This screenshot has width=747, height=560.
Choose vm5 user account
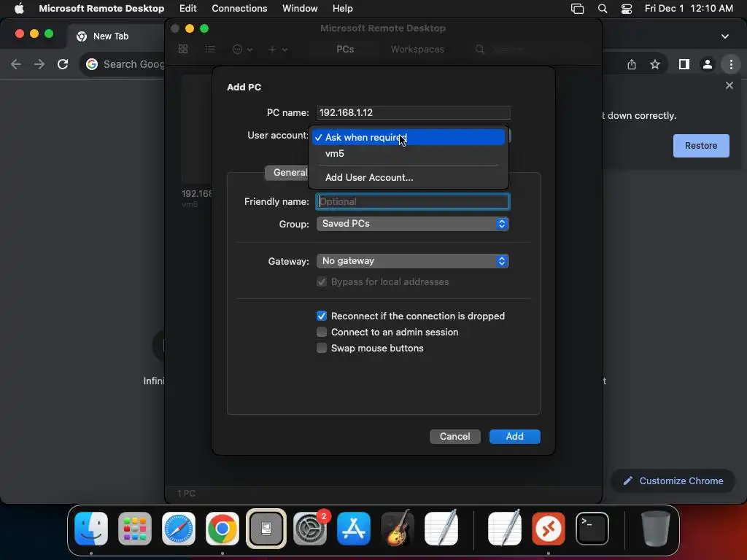[x=409, y=153]
